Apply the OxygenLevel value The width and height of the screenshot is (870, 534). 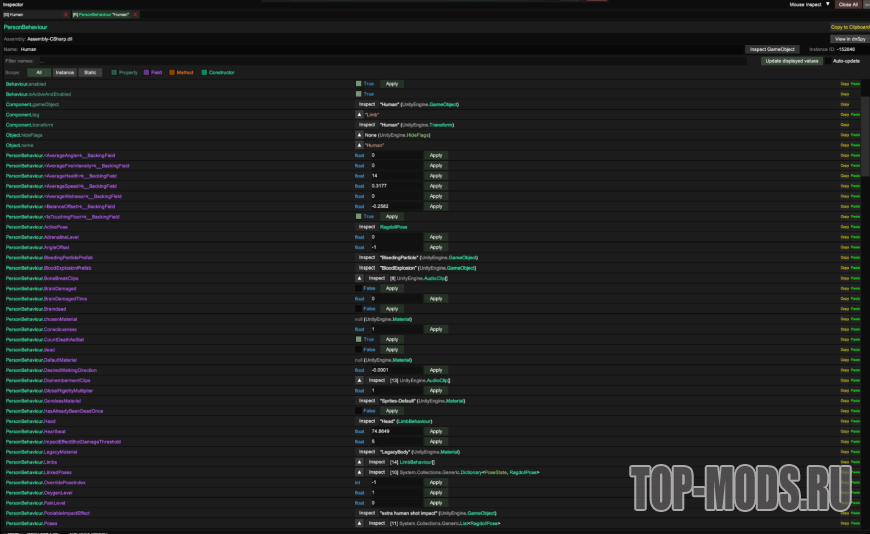436,492
